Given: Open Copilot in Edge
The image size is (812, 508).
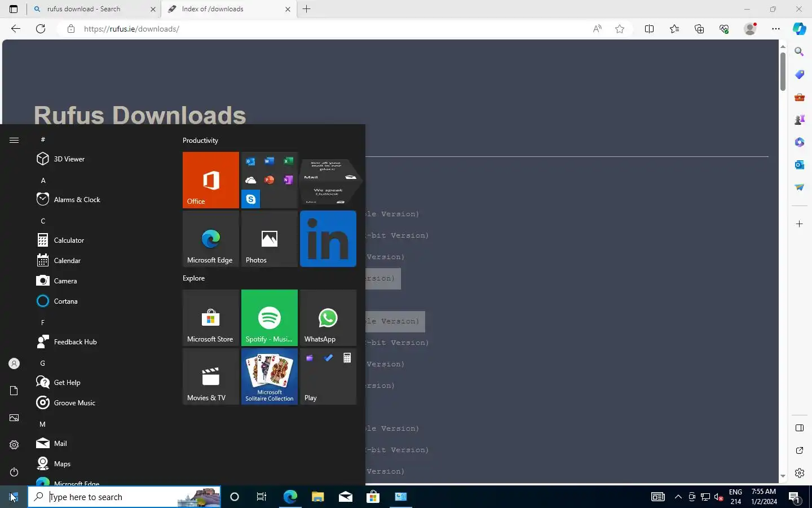Looking at the screenshot, I should [800, 29].
